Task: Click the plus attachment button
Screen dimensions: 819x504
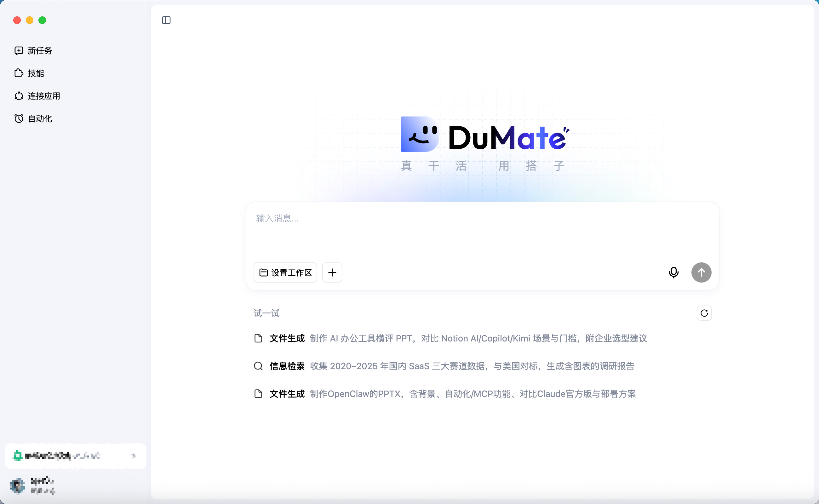Action: pyautogui.click(x=332, y=273)
